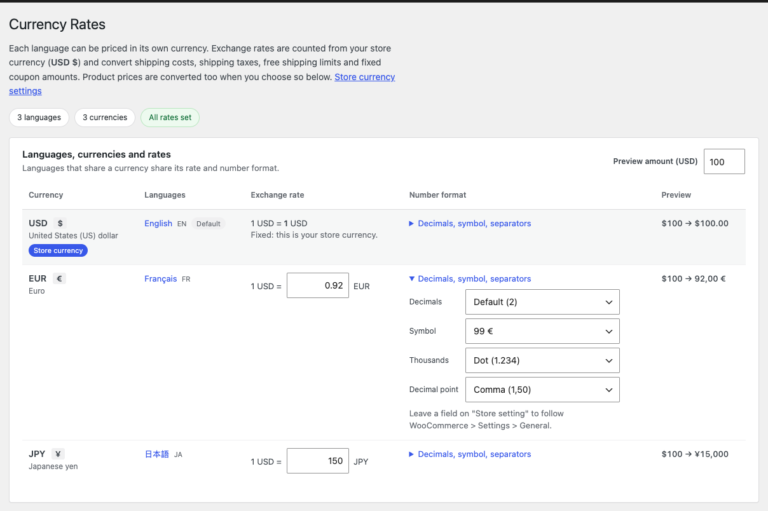
Task: Click the Currency column header
Action: 46,195
